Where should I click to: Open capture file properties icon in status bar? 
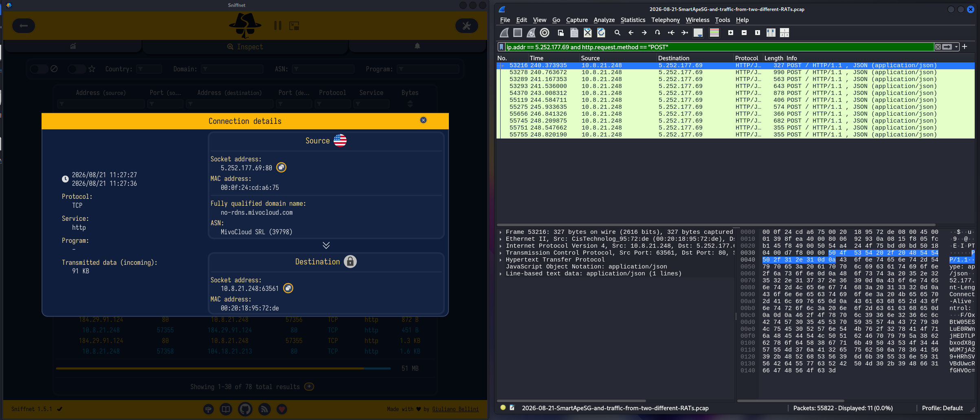(512, 407)
